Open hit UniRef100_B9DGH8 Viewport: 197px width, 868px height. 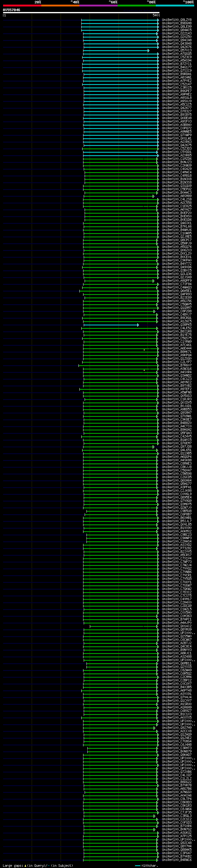pos(177,23)
